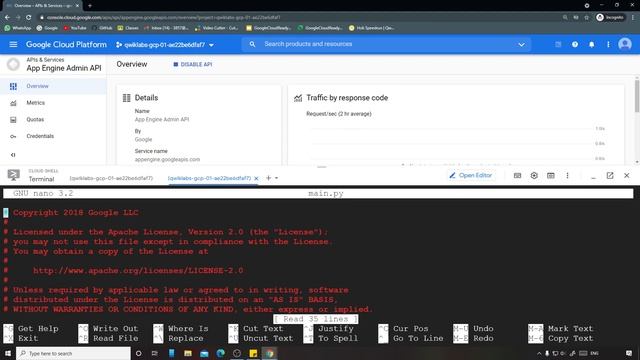Viewport: 640px width, 360px height.
Task: Switch to the first Cloud Shell terminal tab
Action: pos(111,178)
